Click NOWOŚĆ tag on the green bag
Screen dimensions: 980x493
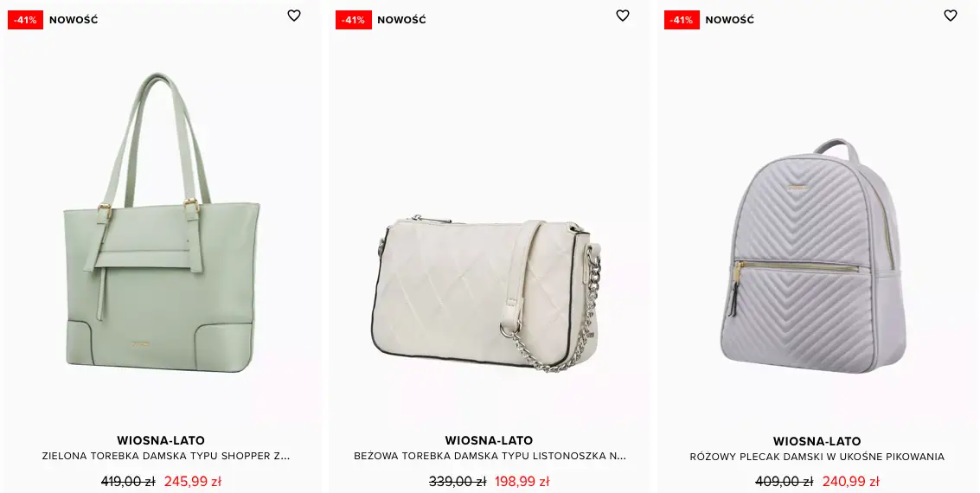click(x=74, y=20)
